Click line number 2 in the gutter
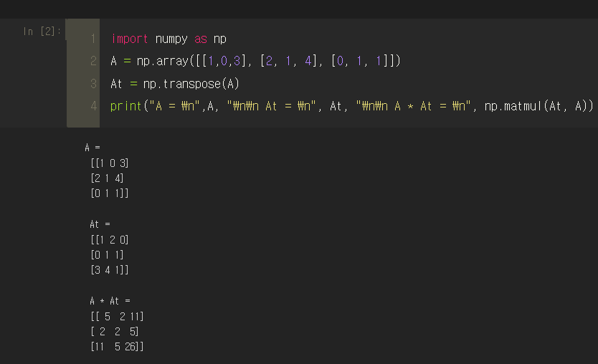 (x=93, y=61)
